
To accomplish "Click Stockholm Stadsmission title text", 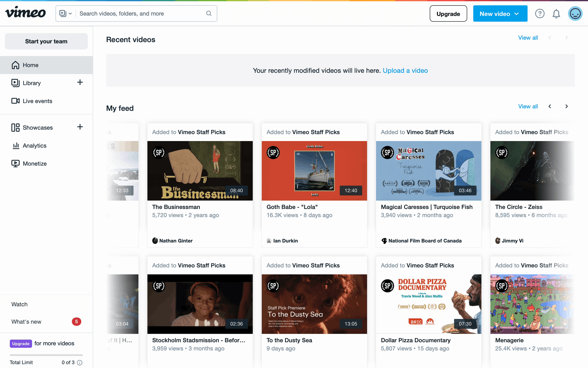I will (x=198, y=340).
